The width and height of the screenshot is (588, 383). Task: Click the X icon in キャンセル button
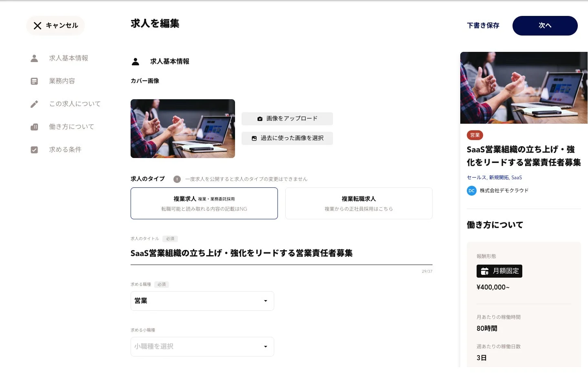pyautogui.click(x=38, y=26)
